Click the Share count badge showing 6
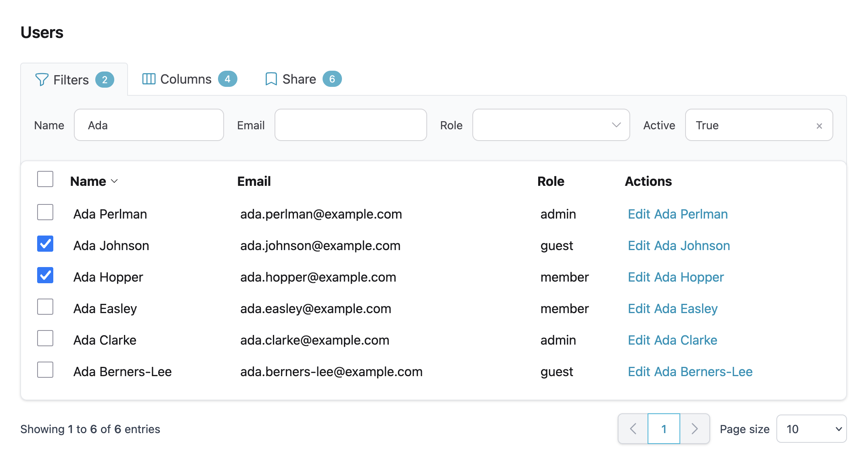 (x=332, y=79)
